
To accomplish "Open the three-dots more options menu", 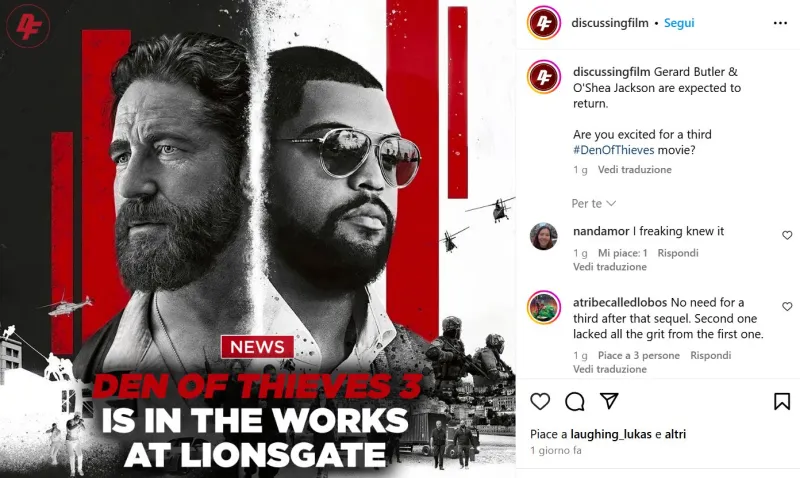I will (780, 23).
